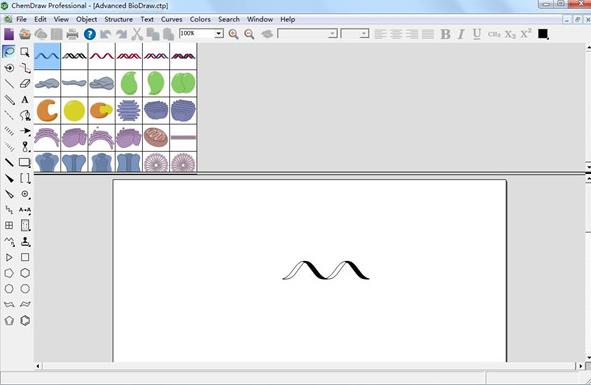The width and height of the screenshot is (591, 385).
Task: Select the Orbital tool
Action: pyautogui.click(x=25, y=147)
